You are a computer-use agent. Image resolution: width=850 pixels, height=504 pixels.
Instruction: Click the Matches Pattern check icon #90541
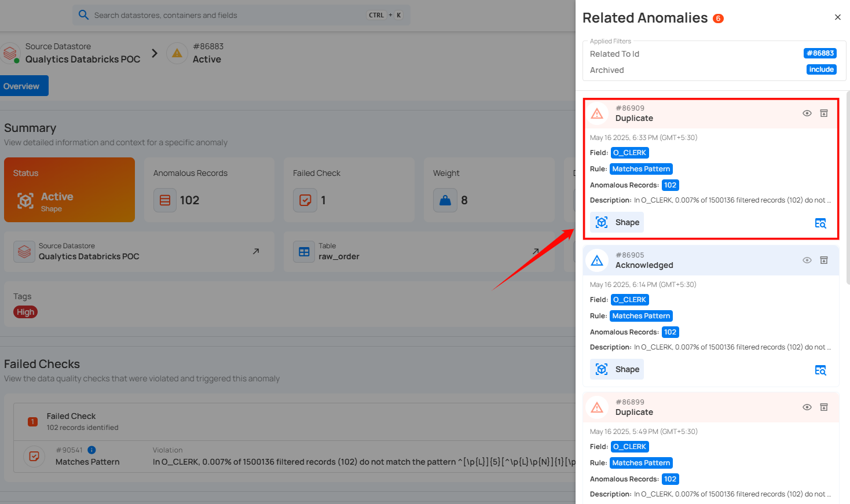[34, 456]
